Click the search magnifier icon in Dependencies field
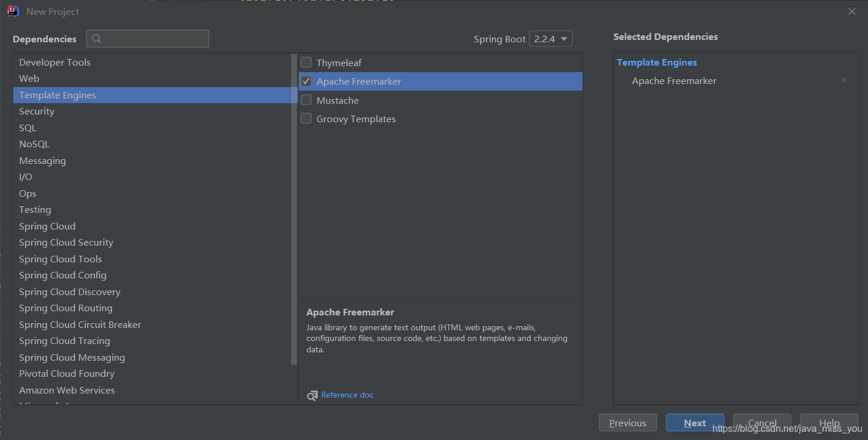This screenshot has width=868, height=440. click(97, 39)
